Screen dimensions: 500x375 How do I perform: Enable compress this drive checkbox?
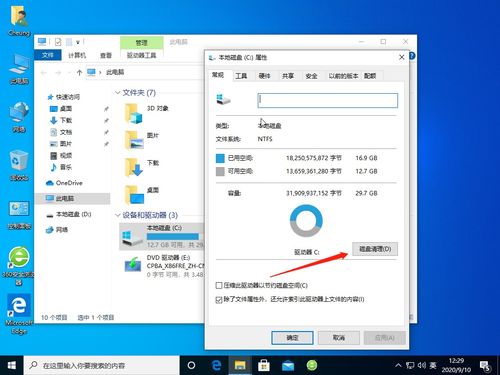(x=219, y=286)
